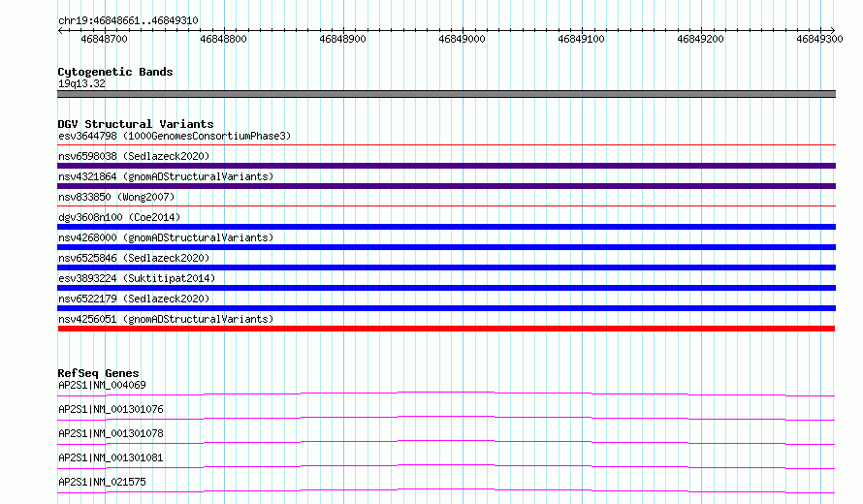
Task: Open variant nsv6522179 (Sedlazeck2020)
Action: (134, 299)
